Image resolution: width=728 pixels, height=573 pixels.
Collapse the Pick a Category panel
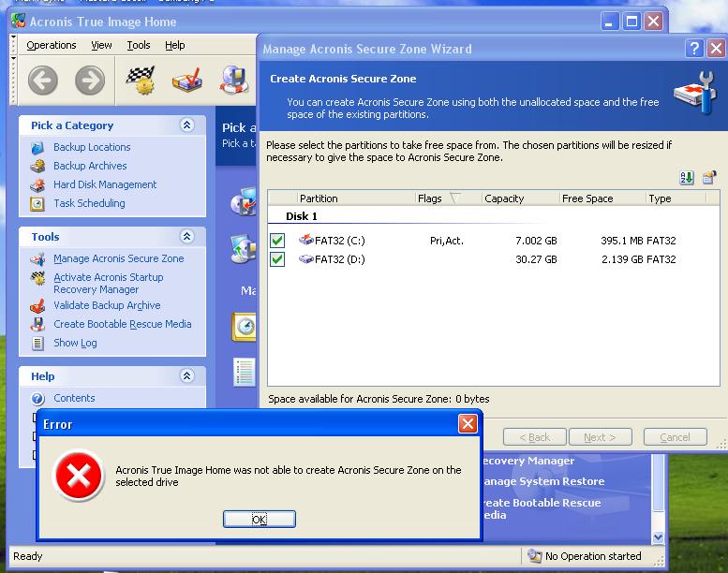[x=187, y=125]
